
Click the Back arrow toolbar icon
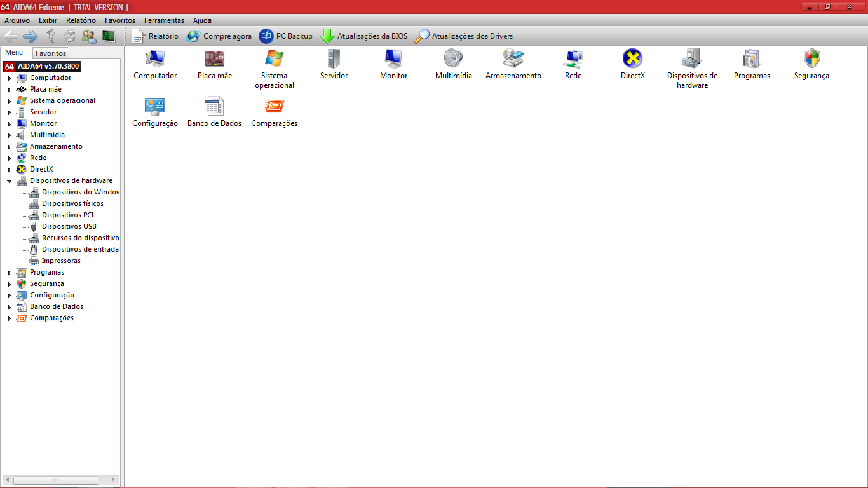coord(11,36)
